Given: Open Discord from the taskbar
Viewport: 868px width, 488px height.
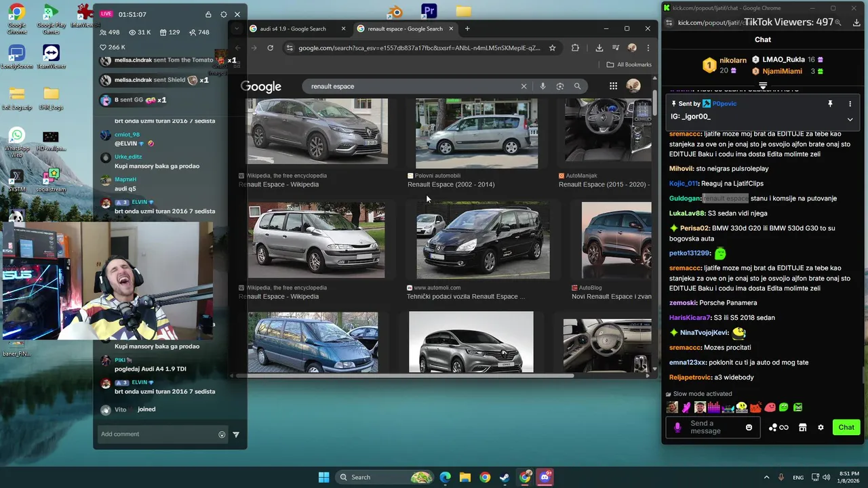Looking at the screenshot, I should (545, 477).
